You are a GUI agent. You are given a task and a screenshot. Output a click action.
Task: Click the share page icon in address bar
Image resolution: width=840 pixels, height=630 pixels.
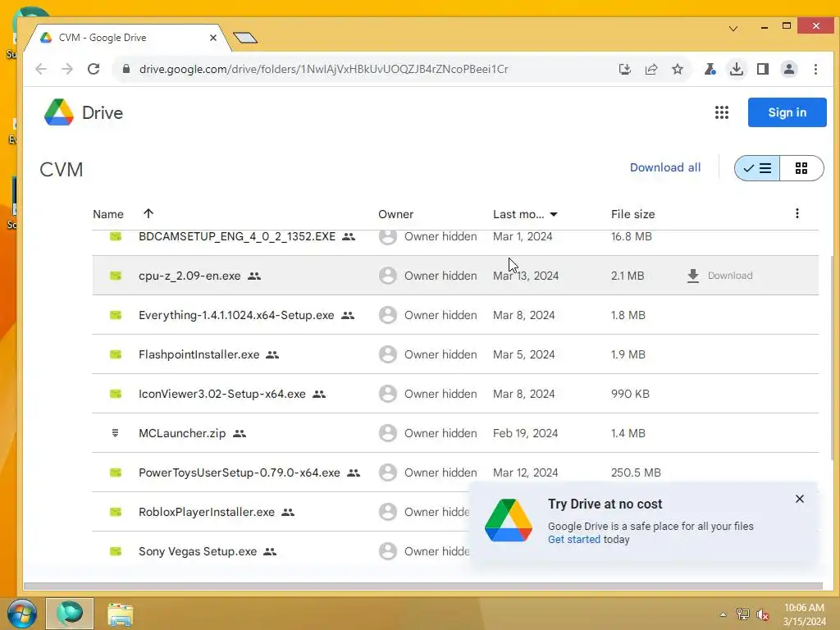coord(651,69)
